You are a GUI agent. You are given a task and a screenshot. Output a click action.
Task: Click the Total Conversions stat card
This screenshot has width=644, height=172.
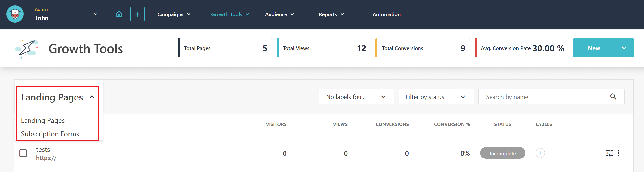pos(423,48)
